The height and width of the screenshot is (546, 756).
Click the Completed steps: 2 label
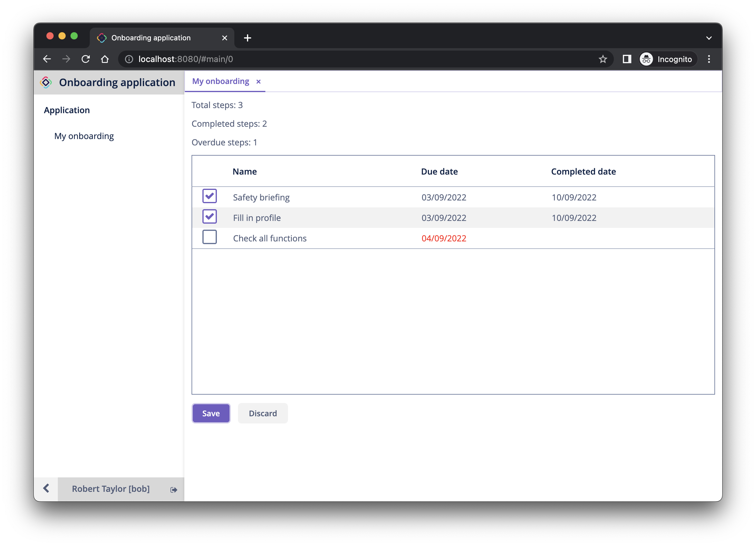229,124
